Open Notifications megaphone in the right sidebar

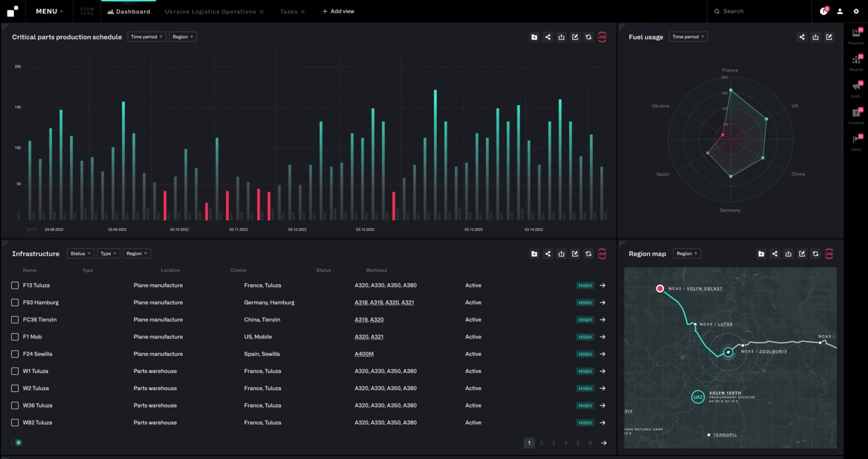(856, 89)
